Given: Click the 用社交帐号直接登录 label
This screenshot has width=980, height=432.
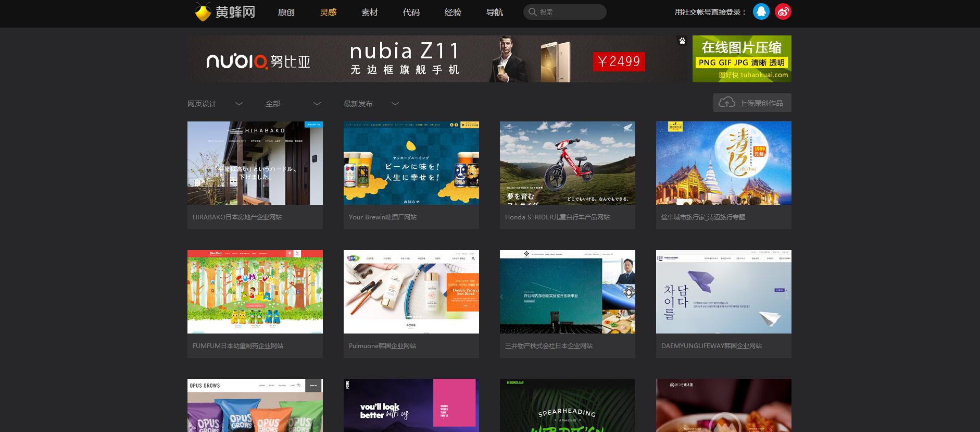Looking at the screenshot, I should pos(711,12).
